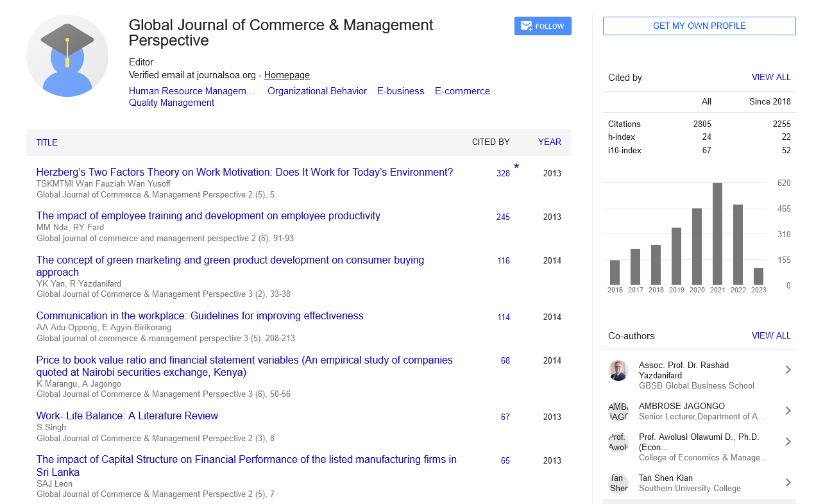832x504 pixels.
Task: Click author text YK Yan, R Yazdanifard
Action: (79, 283)
